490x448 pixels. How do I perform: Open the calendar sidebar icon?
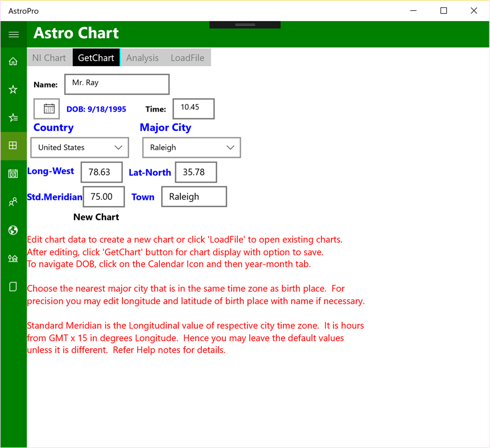click(13, 174)
